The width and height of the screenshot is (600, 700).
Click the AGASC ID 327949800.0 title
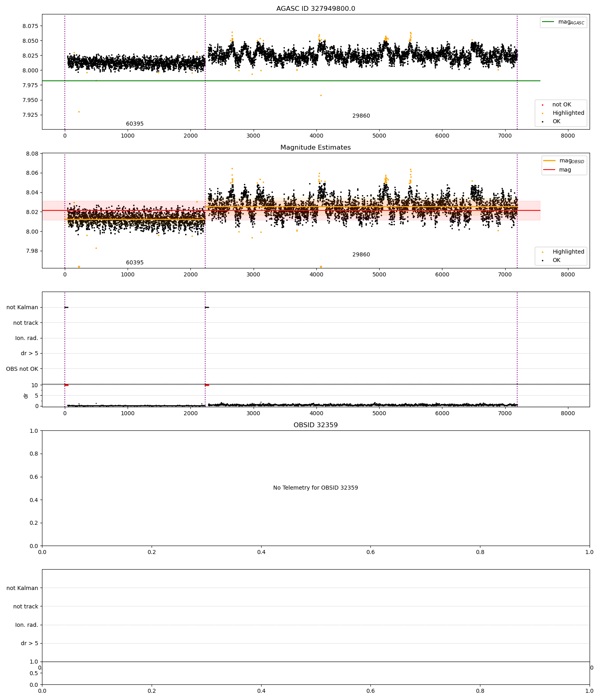click(316, 9)
